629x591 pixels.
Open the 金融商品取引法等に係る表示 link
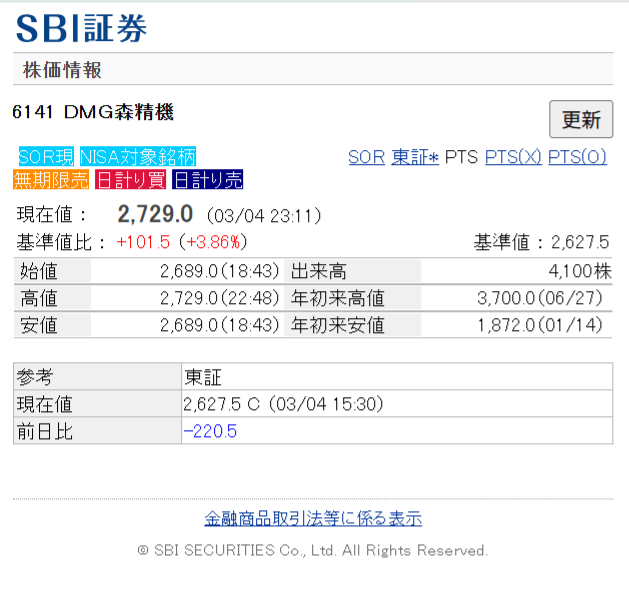point(313,518)
